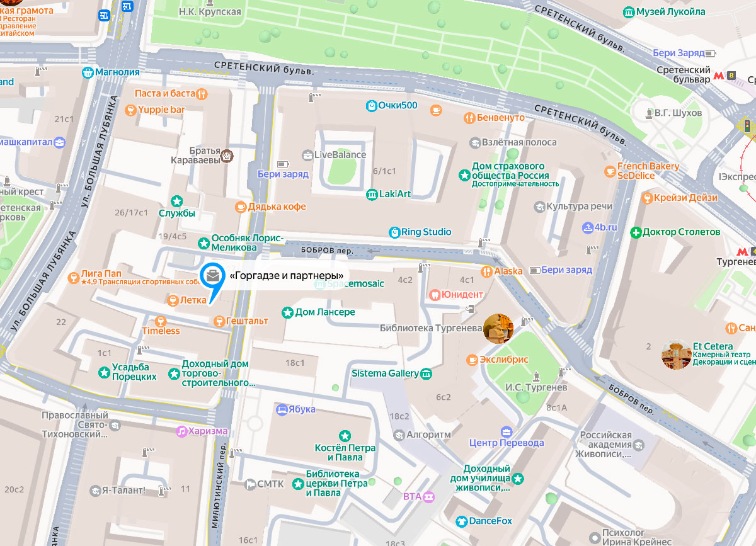Open Библиотека Тургенева photo thumbnail
Viewport: 756px width, 546px height.
pos(498,329)
